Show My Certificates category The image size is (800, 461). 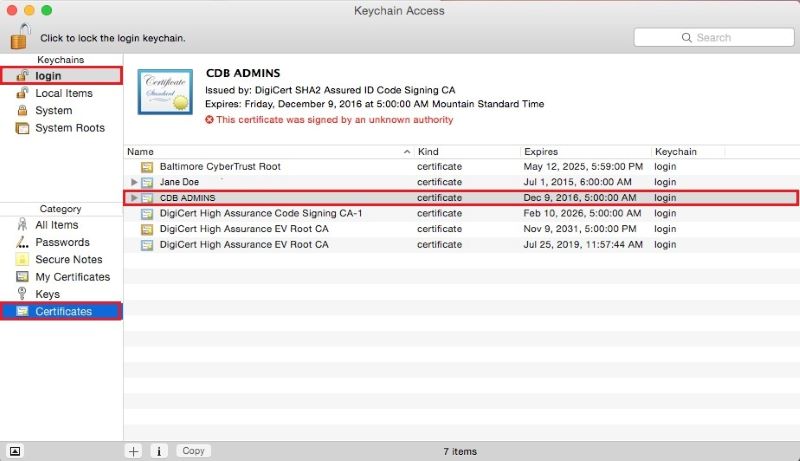pyautogui.click(x=72, y=277)
